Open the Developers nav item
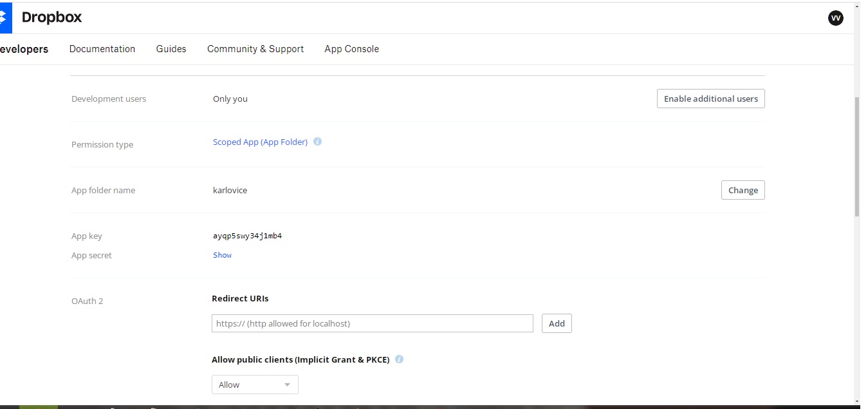The image size is (868, 409). (x=23, y=49)
